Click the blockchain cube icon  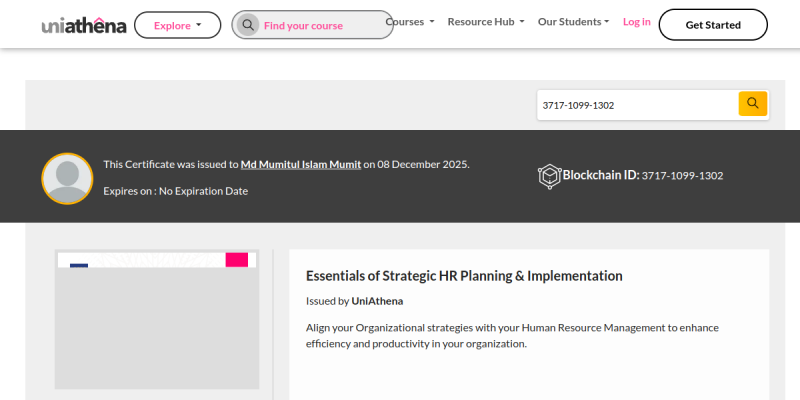[x=549, y=176]
